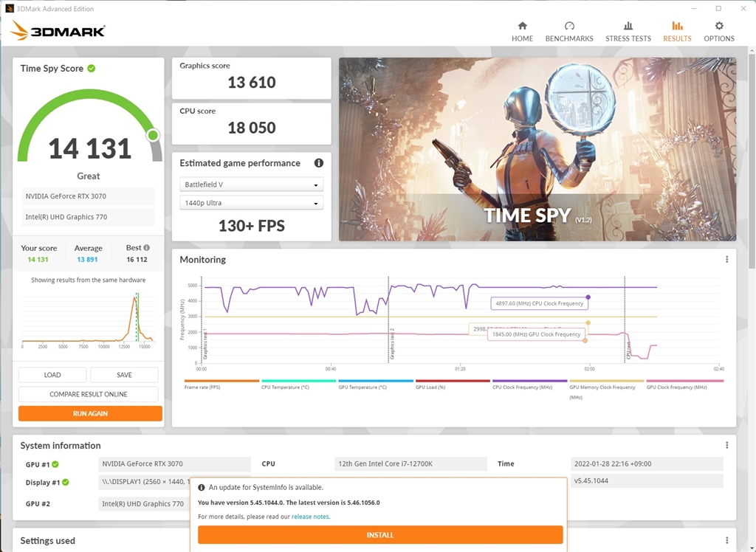Screen dimensions: 756x552
Task: Click the time value 2022-01-28 22:16
Action: [647, 463]
